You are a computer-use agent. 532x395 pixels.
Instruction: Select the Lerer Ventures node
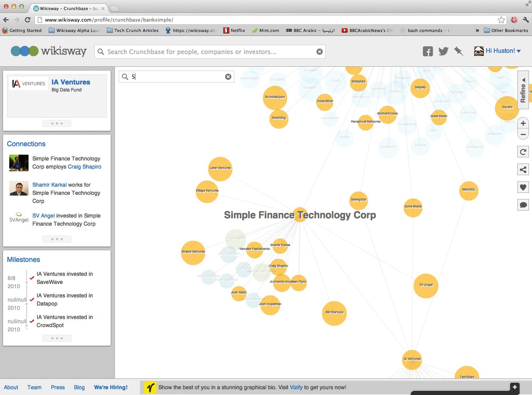click(x=220, y=169)
